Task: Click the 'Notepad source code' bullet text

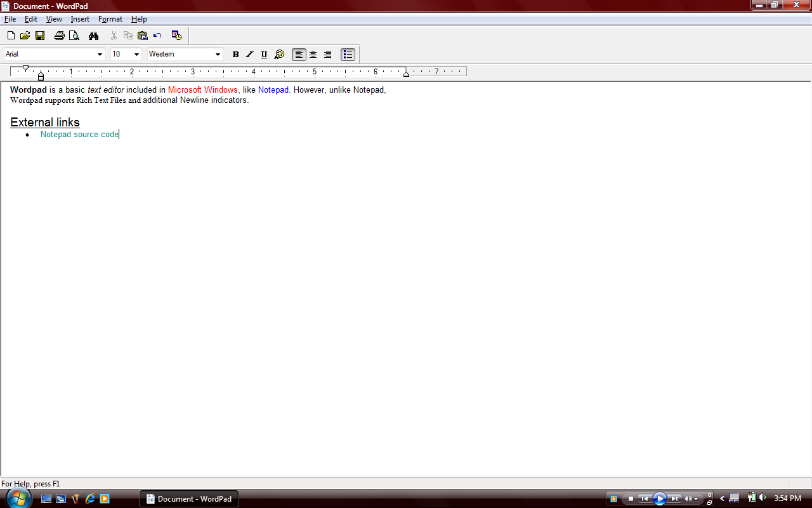Action: pos(79,135)
